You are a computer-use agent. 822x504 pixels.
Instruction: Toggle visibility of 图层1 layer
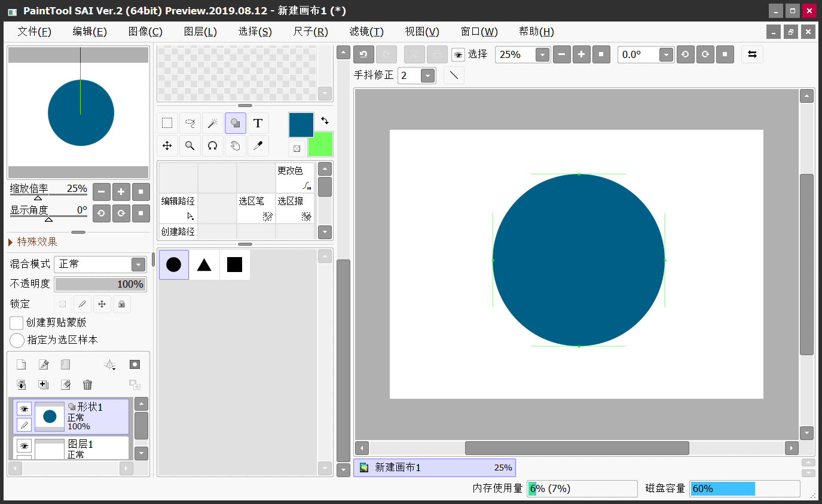point(24,445)
